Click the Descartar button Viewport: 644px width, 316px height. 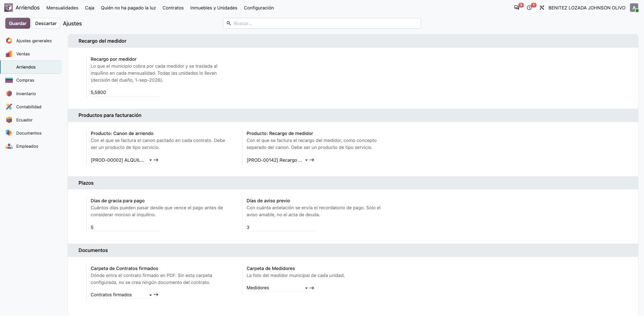point(46,23)
